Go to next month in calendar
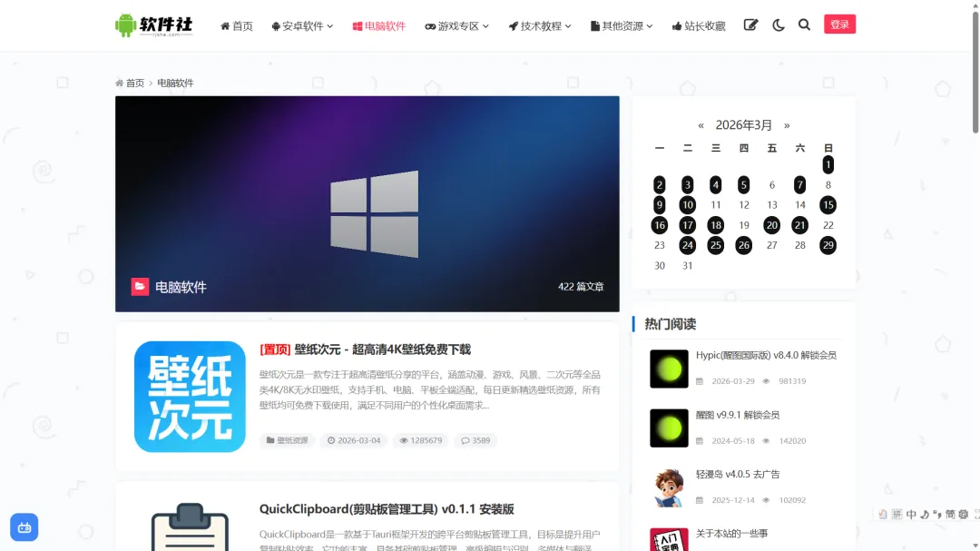The width and height of the screenshot is (980, 551). tap(787, 125)
